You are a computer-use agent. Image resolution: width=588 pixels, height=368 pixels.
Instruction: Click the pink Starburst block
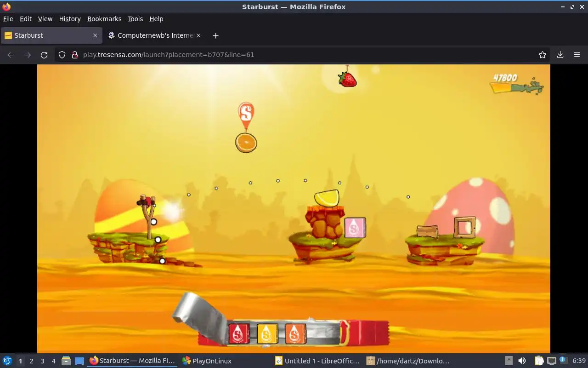[355, 228]
